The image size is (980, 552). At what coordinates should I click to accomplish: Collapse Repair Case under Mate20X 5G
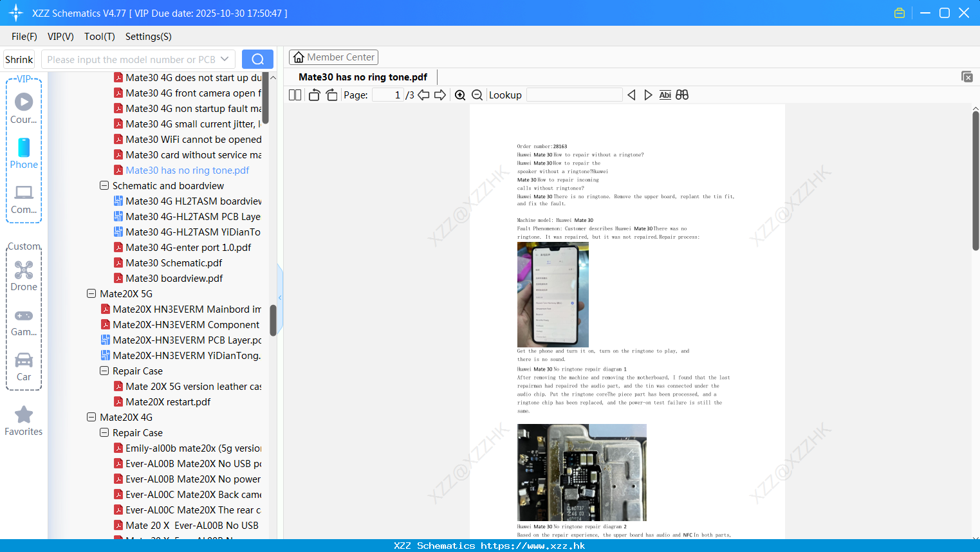[x=104, y=371]
